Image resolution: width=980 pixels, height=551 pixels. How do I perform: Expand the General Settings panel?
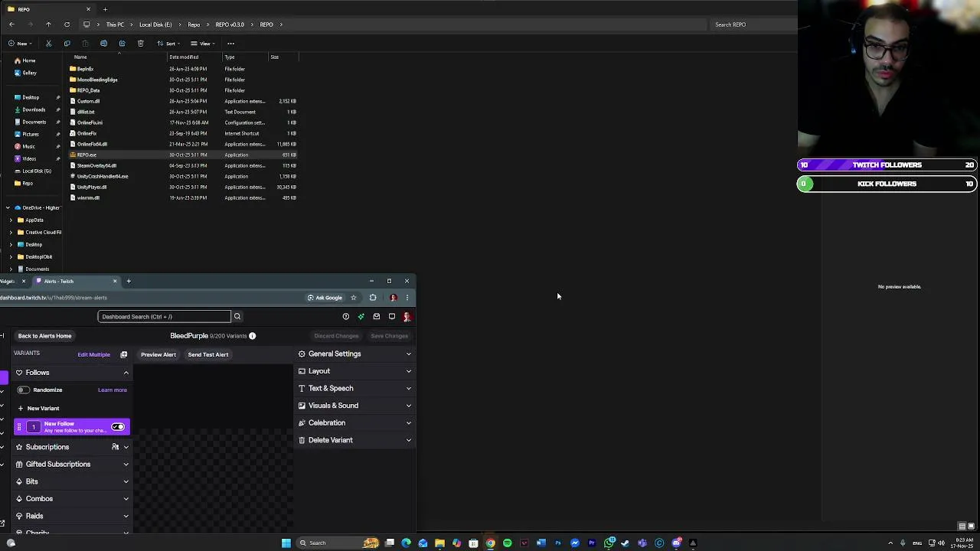(x=355, y=354)
